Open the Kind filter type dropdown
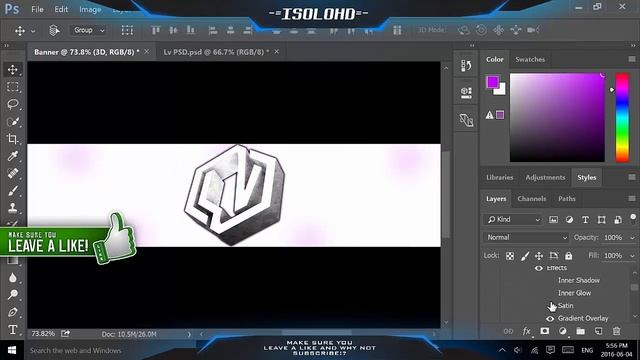640x360 pixels. pos(513,220)
